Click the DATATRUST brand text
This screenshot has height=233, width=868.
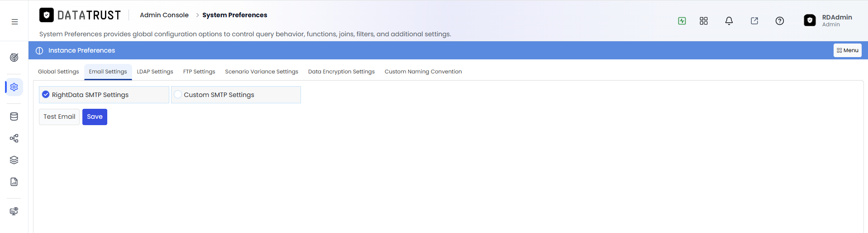(89, 15)
